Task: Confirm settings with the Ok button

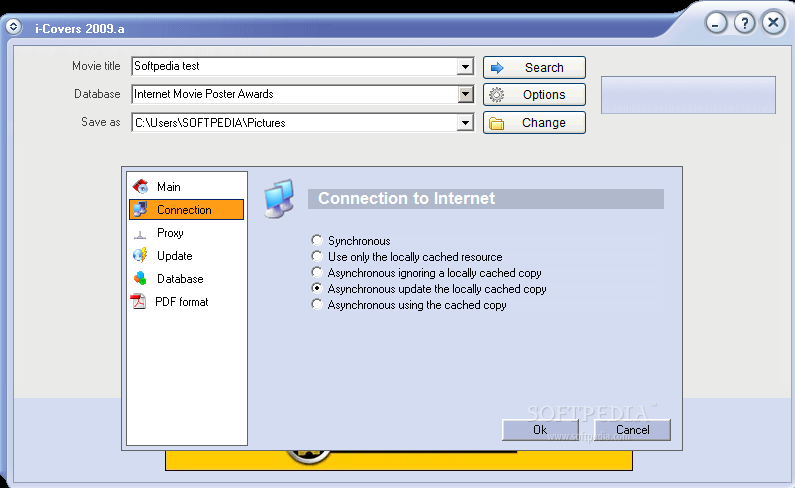Action: (x=540, y=430)
